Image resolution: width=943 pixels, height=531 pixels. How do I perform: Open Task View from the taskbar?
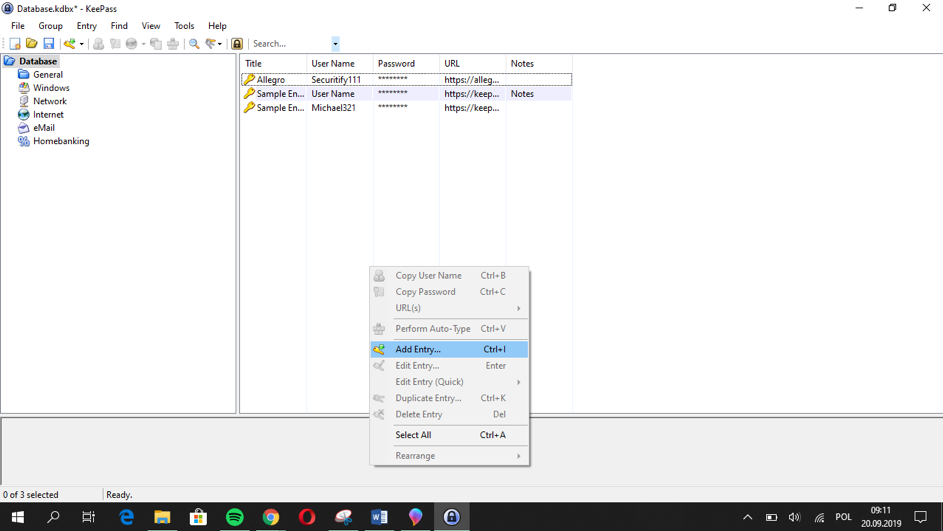pos(88,517)
